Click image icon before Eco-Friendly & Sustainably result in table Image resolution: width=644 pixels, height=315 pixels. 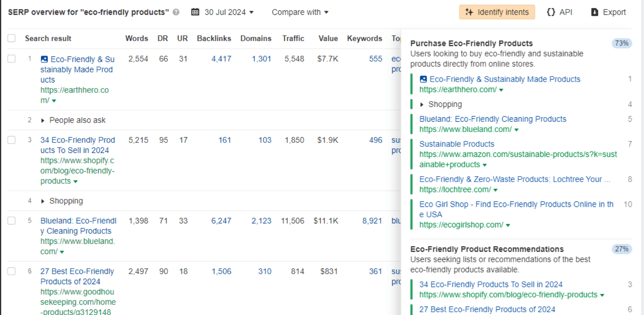(x=44, y=59)
